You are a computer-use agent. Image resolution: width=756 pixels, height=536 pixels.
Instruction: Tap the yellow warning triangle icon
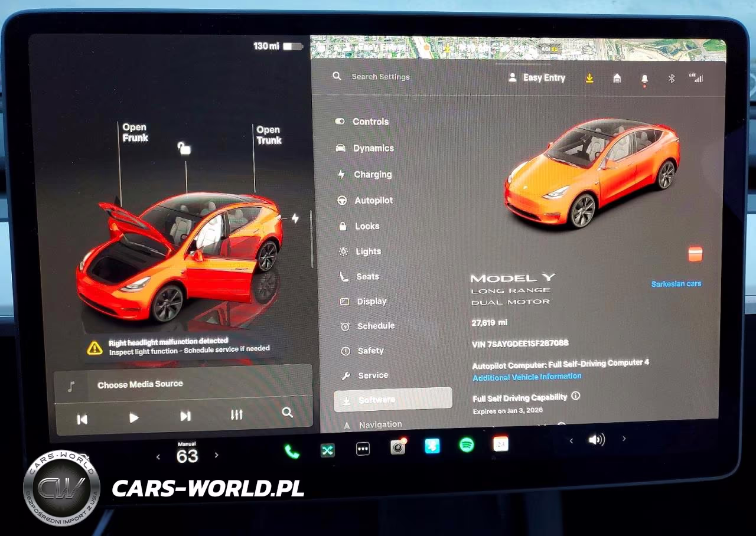[x=95, y=348]
